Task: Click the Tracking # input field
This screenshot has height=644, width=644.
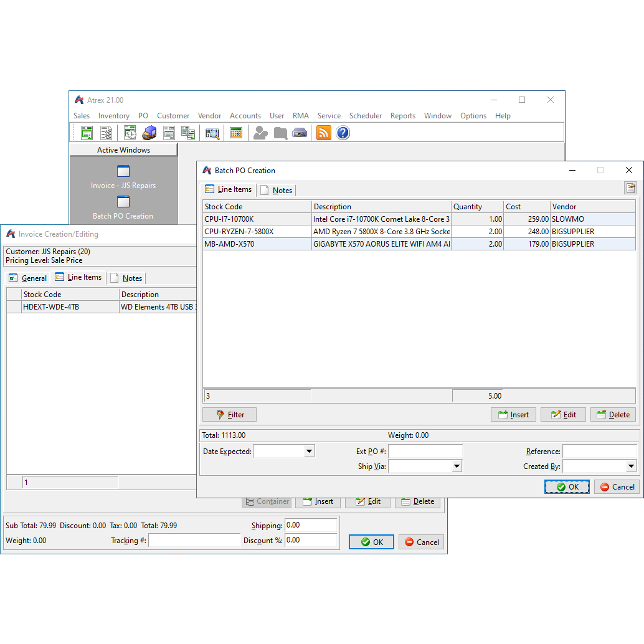Action: coord(194,540)
